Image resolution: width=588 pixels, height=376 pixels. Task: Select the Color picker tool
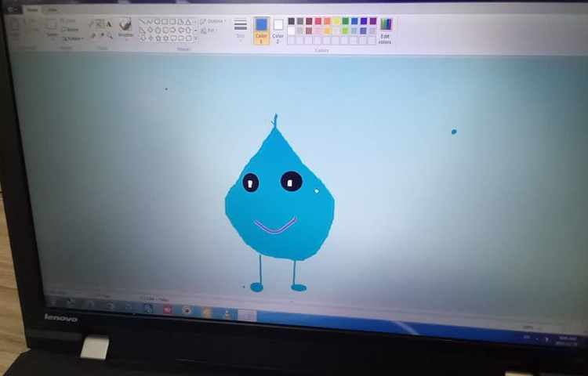pyautogui.click(x=100, y=35)
